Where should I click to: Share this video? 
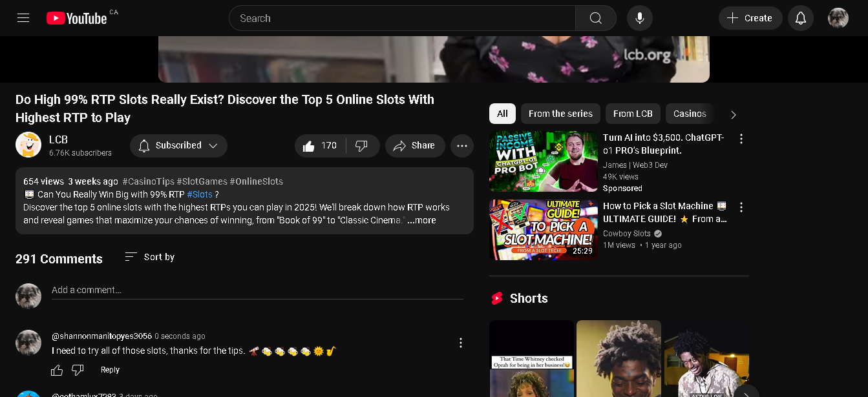point(415,146)
